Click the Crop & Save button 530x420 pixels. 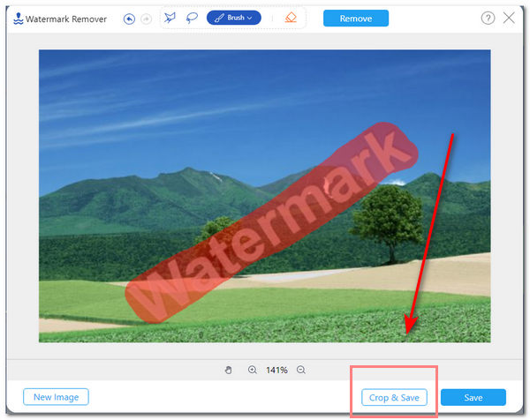click(394, 398)
